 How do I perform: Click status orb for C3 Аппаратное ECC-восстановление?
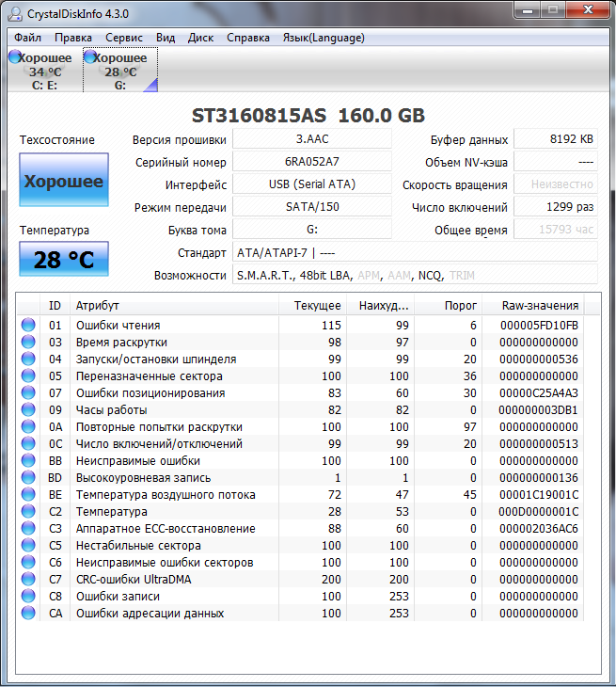28,528
